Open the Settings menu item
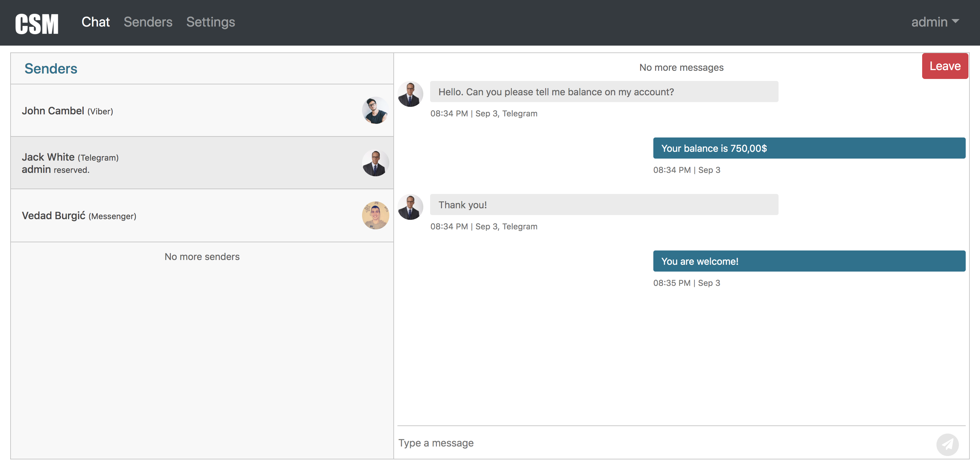 [210, 22]
